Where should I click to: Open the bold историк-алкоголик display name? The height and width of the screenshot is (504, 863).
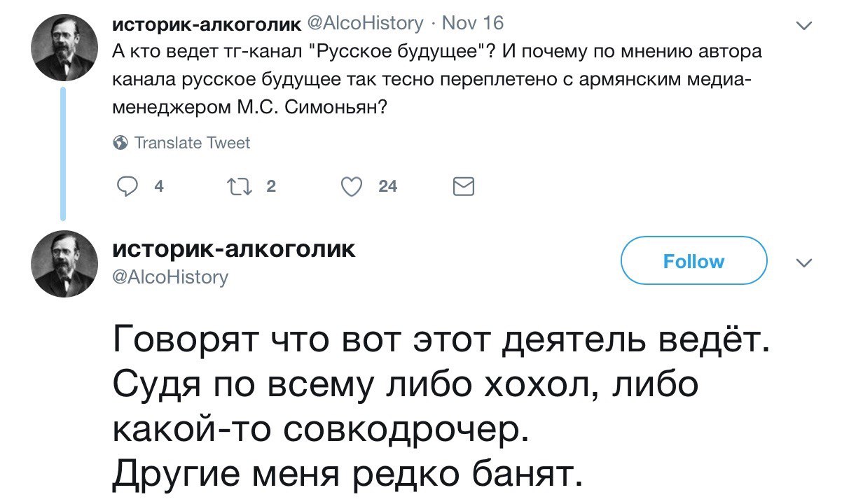pos(233,248)
